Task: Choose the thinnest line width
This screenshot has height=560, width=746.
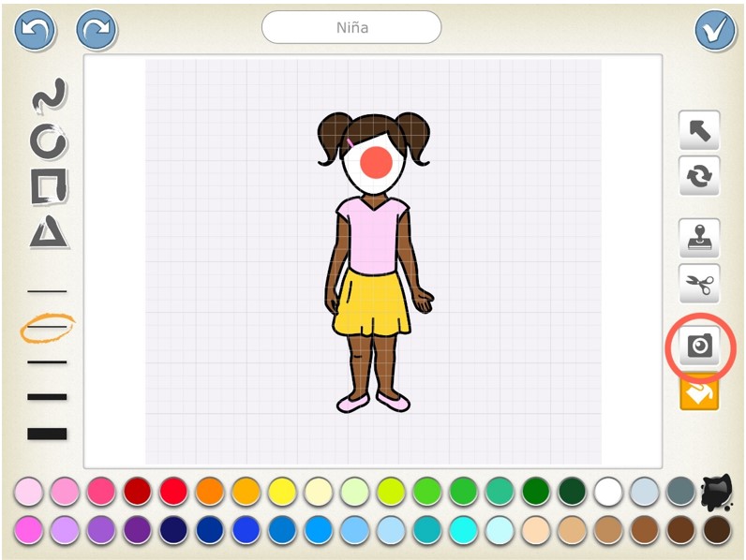Action: pyautogui.click(x=47, y=291)
